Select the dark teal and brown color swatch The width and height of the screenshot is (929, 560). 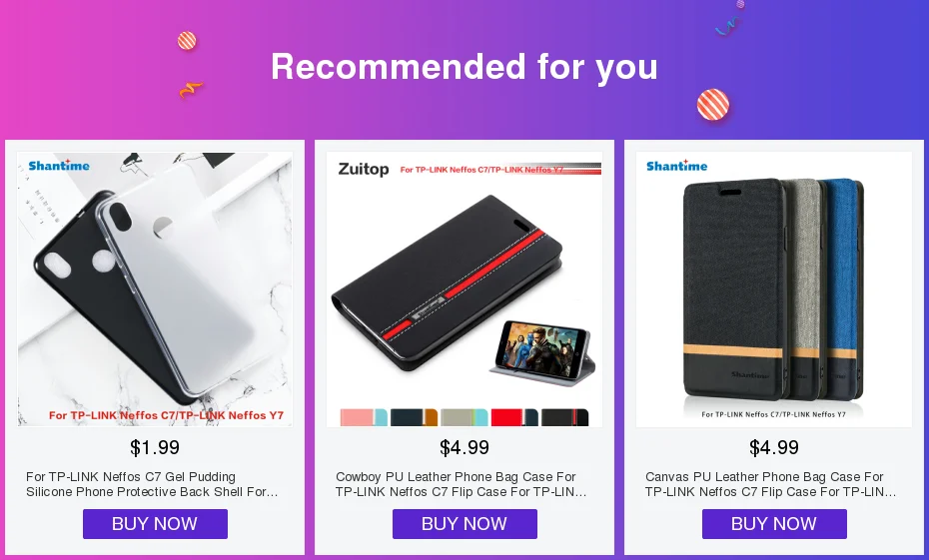(x=414, y=417)
